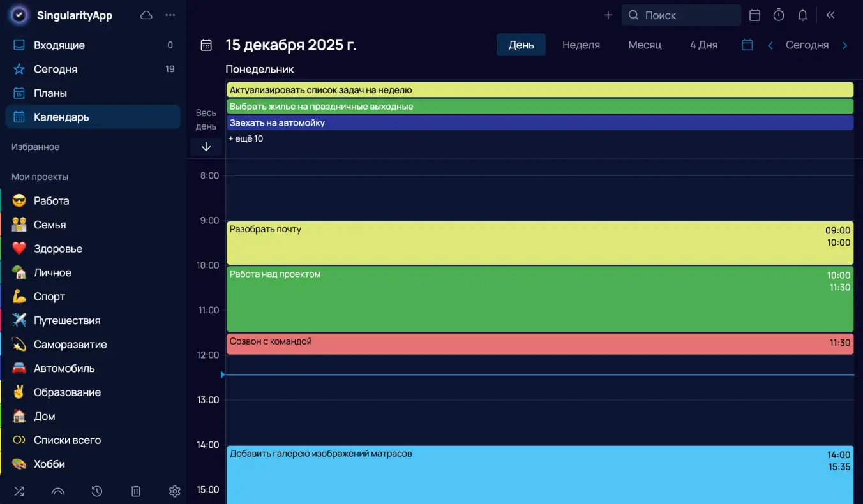
Task: Collapse right panel with double chevron icon
Action: (830, 15)
